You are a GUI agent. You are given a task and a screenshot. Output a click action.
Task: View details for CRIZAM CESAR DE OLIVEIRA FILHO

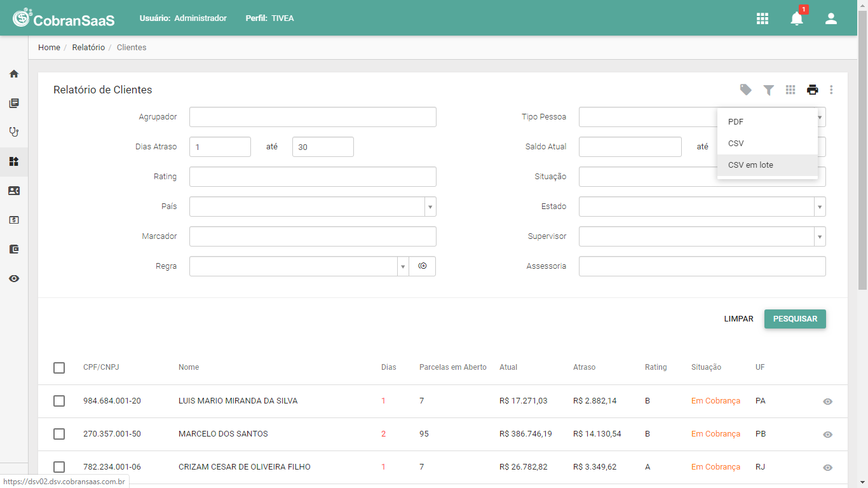coord(827,468)
